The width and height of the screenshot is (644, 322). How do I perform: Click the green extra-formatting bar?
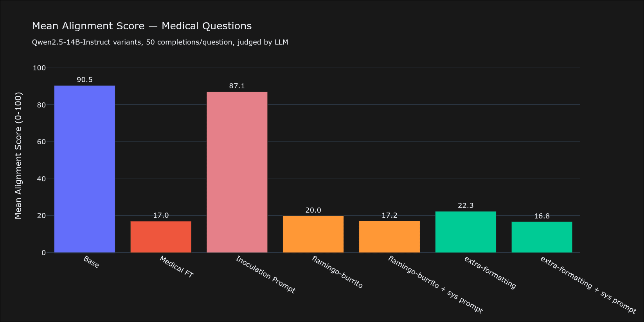tap(466, 232)
